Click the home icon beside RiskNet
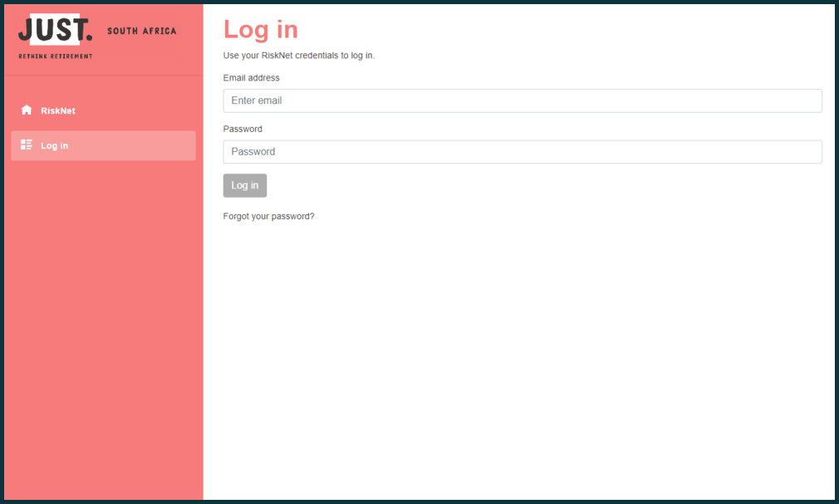Viewport: 839px width, 504px height. click(x=27, y=110)
